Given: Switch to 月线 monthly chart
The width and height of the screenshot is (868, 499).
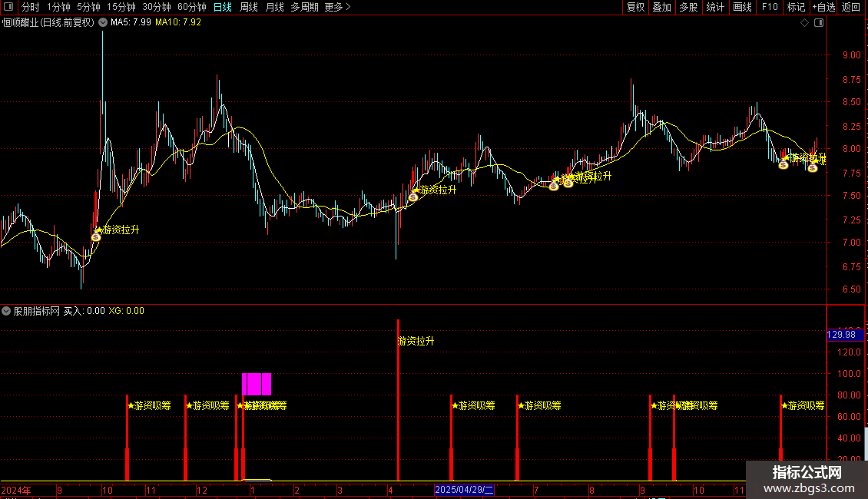Looking at the screenshot, I should point(274,7).
